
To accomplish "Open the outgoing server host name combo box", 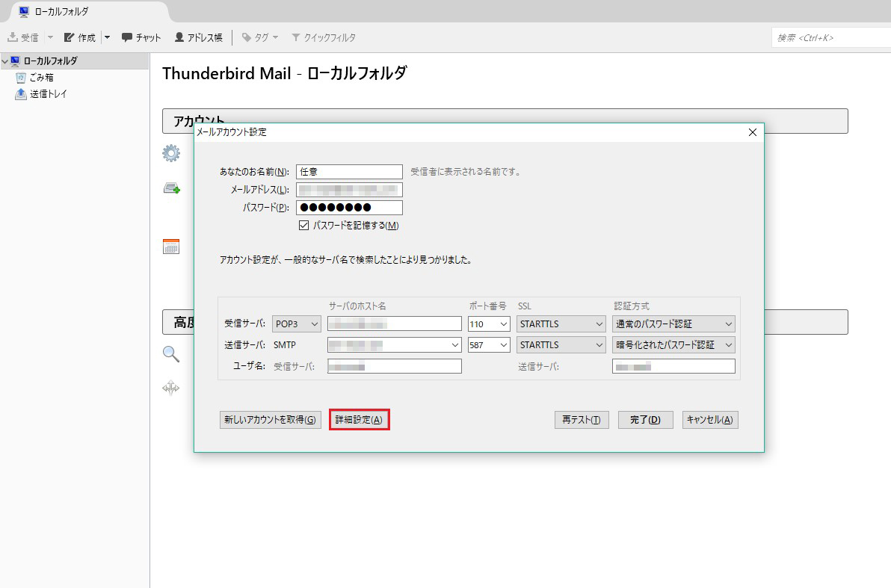I will pos(395,345).
